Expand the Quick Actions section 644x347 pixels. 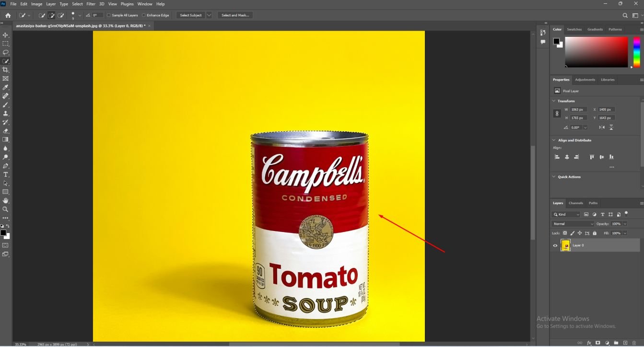tap(554, 177)
